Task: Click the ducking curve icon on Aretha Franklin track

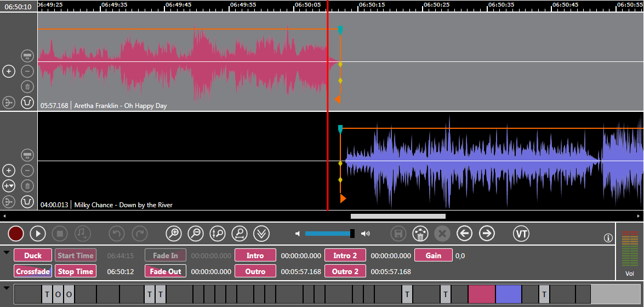Action: [x=27, y=103]
